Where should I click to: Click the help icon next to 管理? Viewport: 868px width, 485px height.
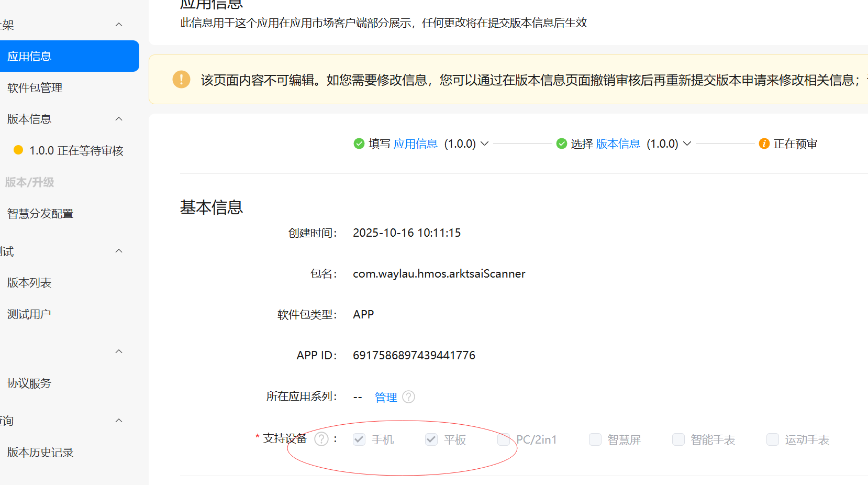(408, 397)
